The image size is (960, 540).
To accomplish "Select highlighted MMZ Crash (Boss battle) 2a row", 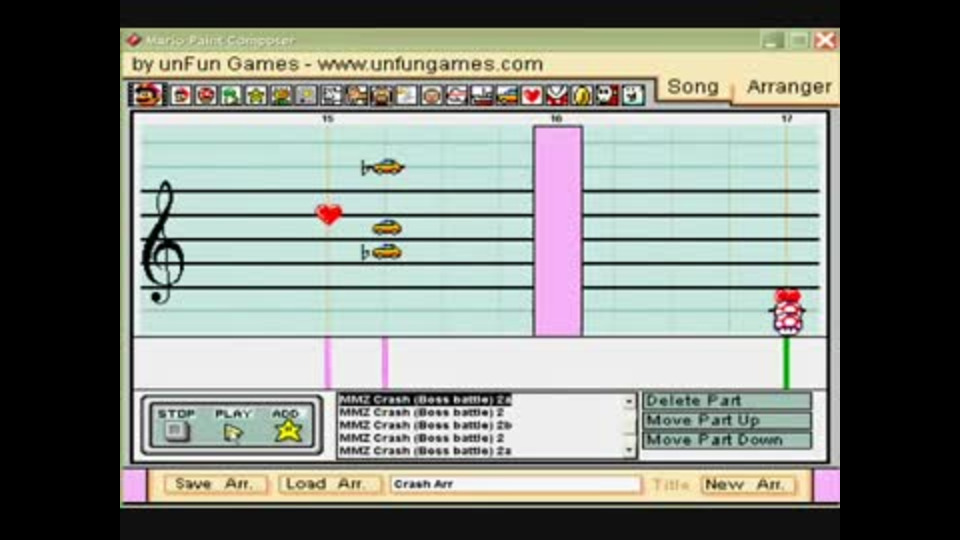I will 425,400.
